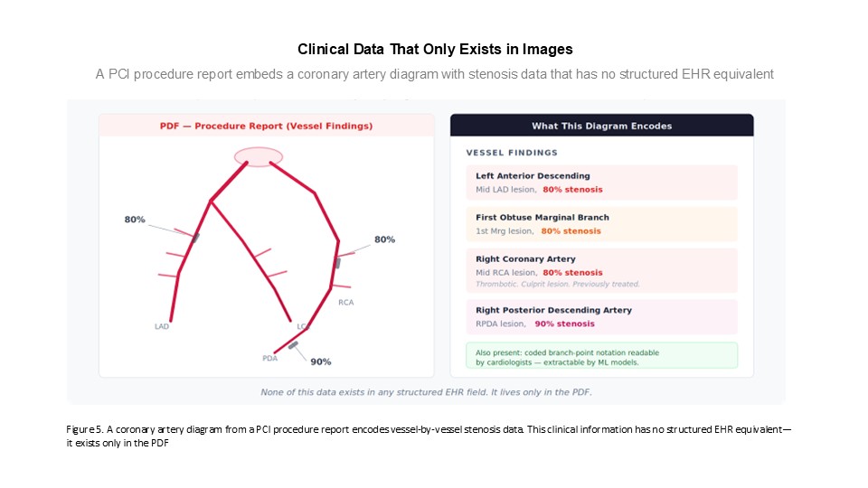Click the pink ellipse atop the artery diagram

pos(259,157)
